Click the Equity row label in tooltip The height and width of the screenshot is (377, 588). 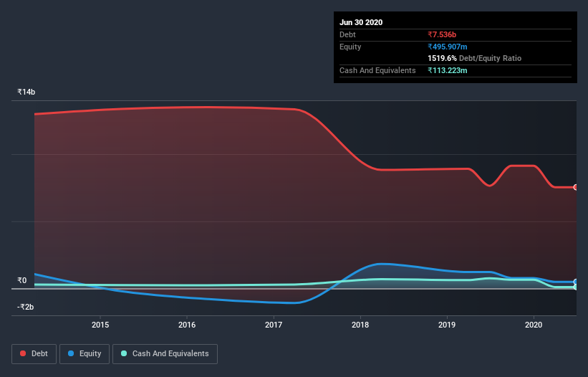pyautogui.click(x=350, y=47)
